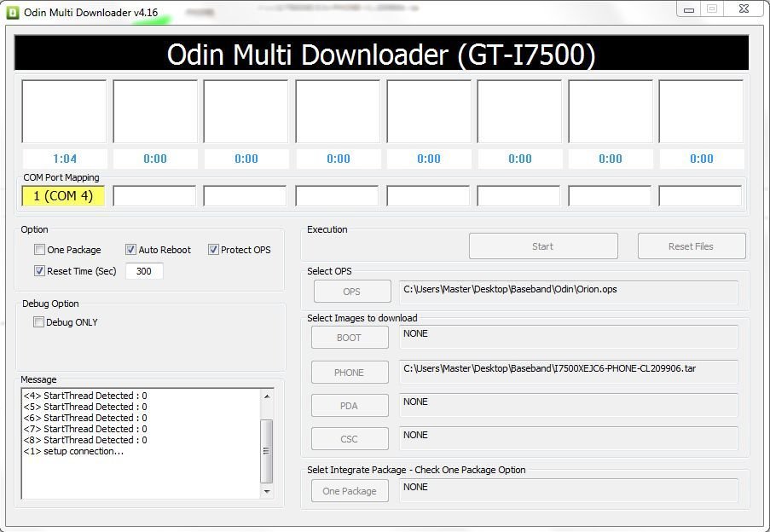The height and width of the screenshot is (532, 770).
Task: Click the PHONE path field with I7500XEJC6 tar
Action: [x=569, y=372]
